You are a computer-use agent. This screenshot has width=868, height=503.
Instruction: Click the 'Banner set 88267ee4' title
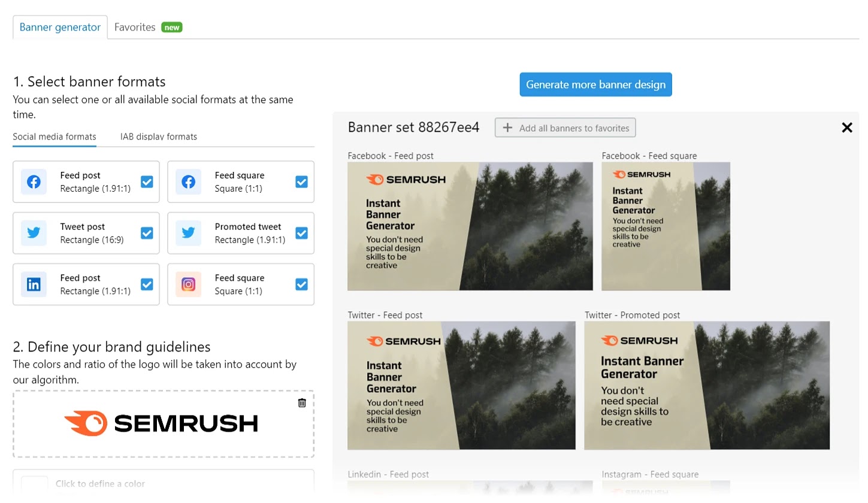pyautogui.click(x=413, y=128)
